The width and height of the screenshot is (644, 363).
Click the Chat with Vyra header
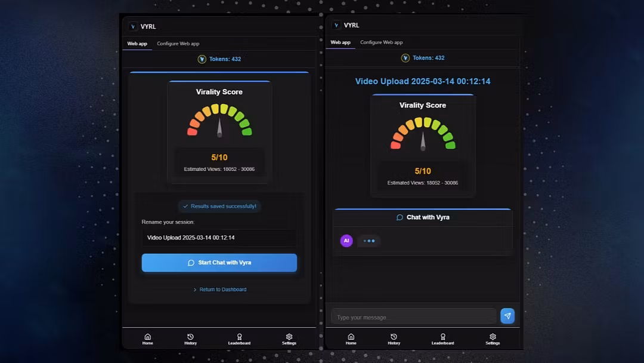423,217
